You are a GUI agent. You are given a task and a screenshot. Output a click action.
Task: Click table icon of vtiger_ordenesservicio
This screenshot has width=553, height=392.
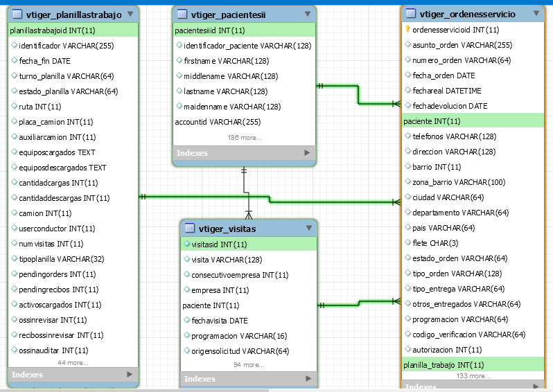[x=410, y=13]
